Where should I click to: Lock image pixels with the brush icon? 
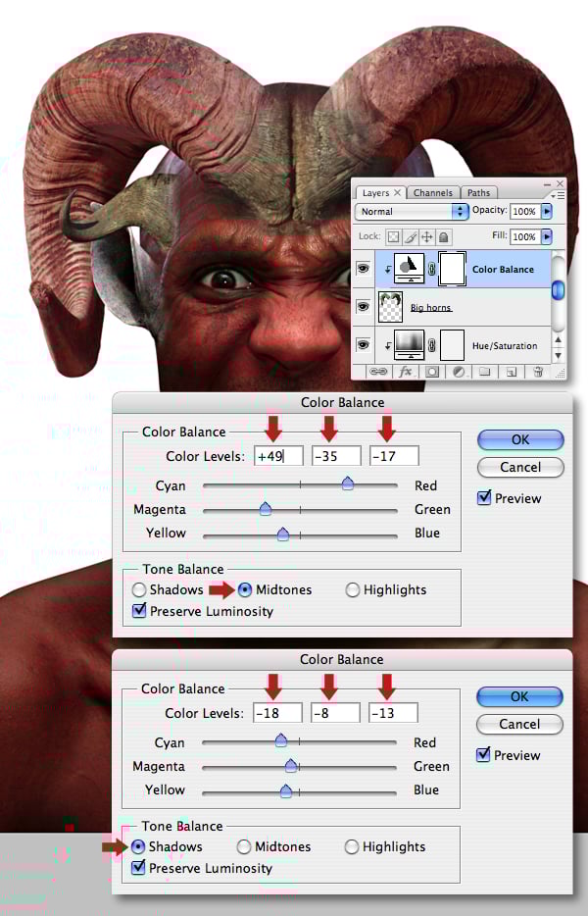tap(411, 236)
